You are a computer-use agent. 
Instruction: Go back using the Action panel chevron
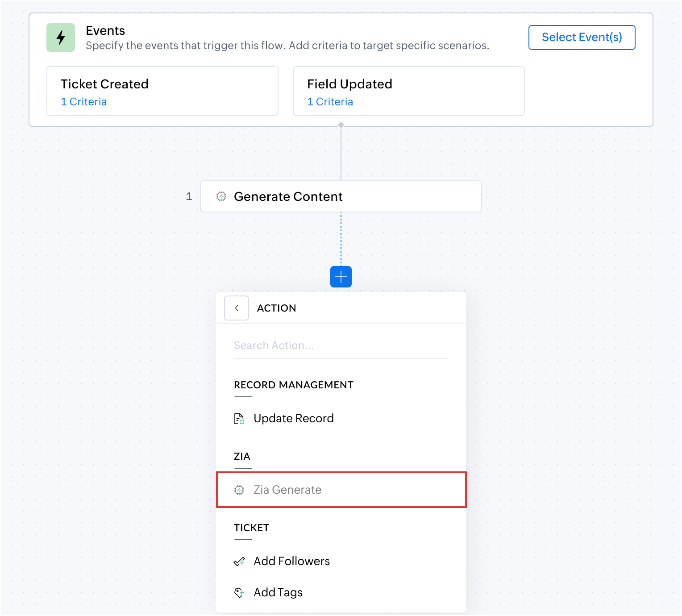click(x=237, y=308)
